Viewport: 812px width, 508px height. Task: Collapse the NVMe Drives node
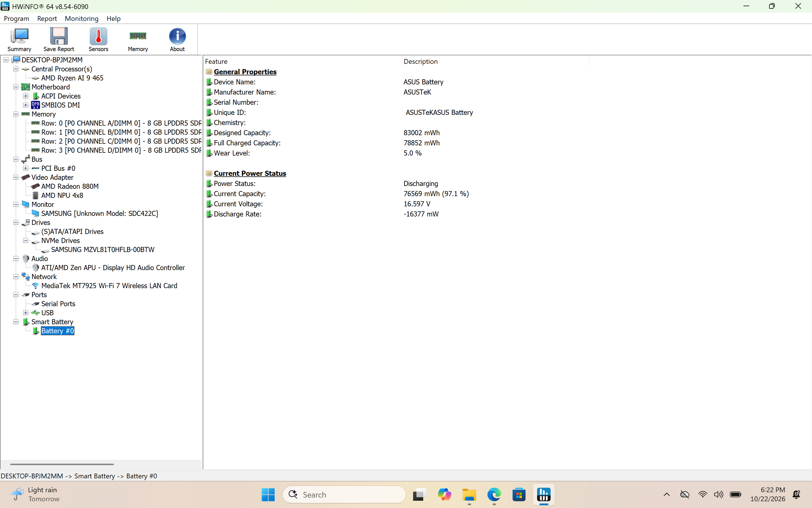25,240
